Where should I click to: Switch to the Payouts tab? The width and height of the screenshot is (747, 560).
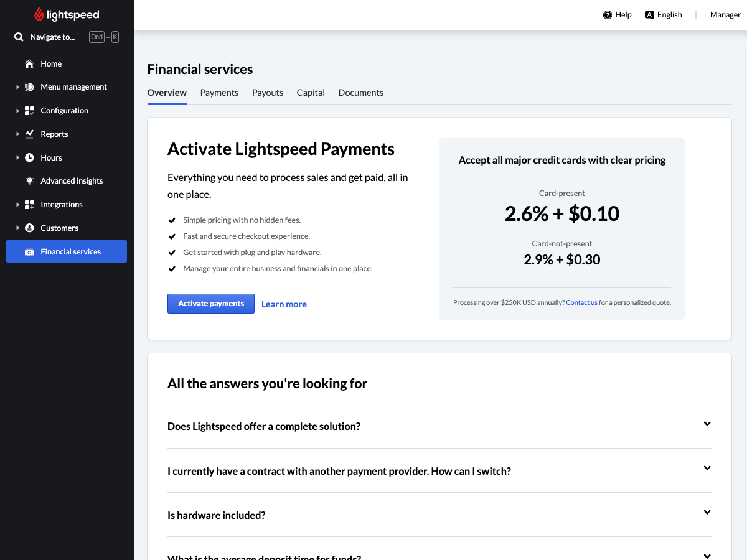point(268,92)
